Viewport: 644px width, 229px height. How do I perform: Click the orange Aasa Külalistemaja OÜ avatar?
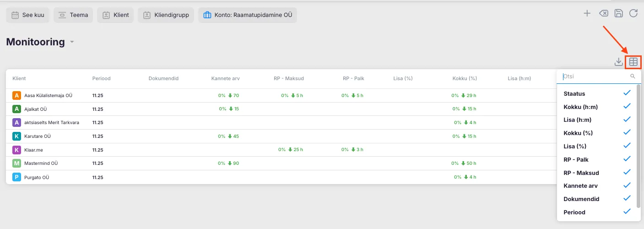click(17, 96)
